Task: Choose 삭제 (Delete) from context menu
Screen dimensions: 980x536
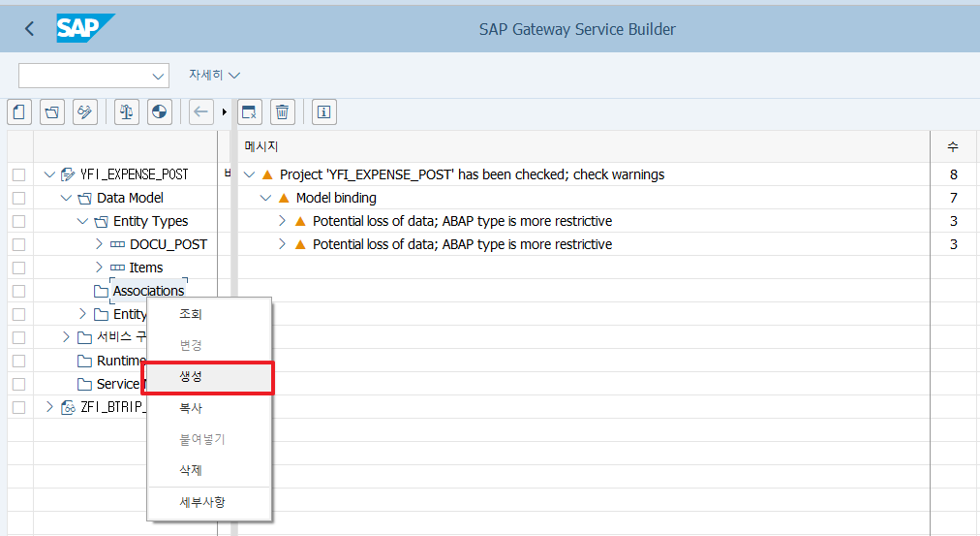Action: [x=209, y=470]
